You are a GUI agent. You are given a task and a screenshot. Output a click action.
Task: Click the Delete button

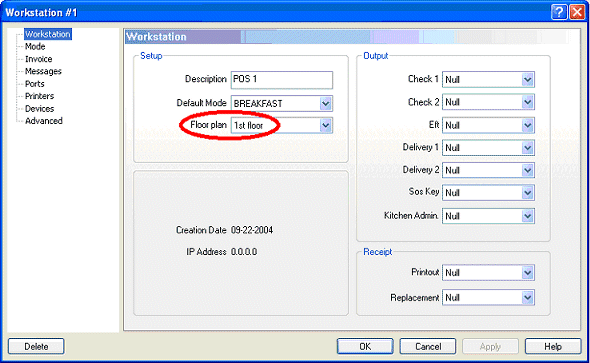[36, 346]
